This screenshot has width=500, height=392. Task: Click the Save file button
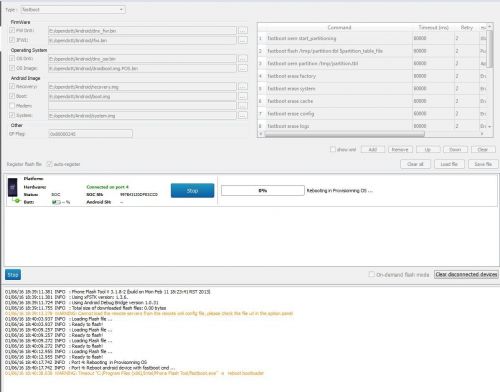click(x=483, y=164)
